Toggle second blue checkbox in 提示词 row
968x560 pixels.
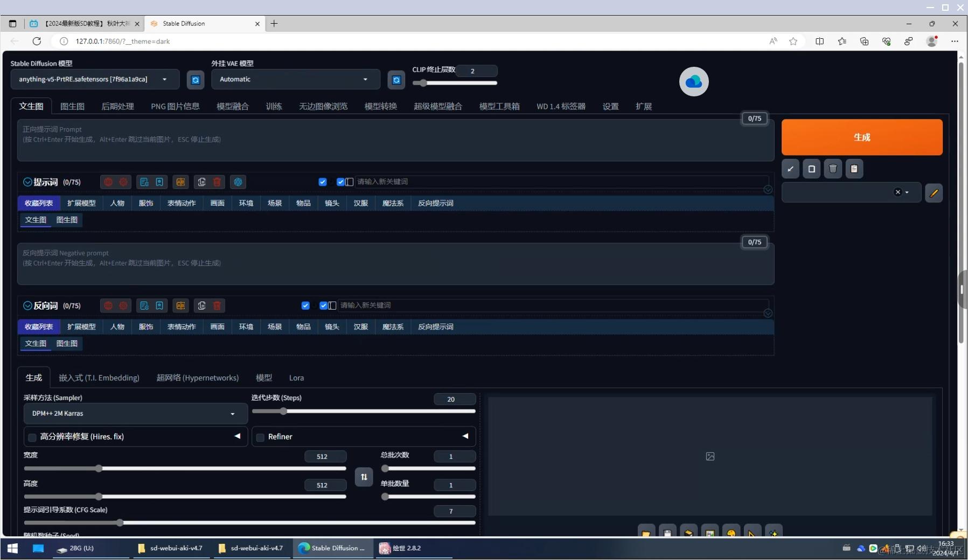340,182
